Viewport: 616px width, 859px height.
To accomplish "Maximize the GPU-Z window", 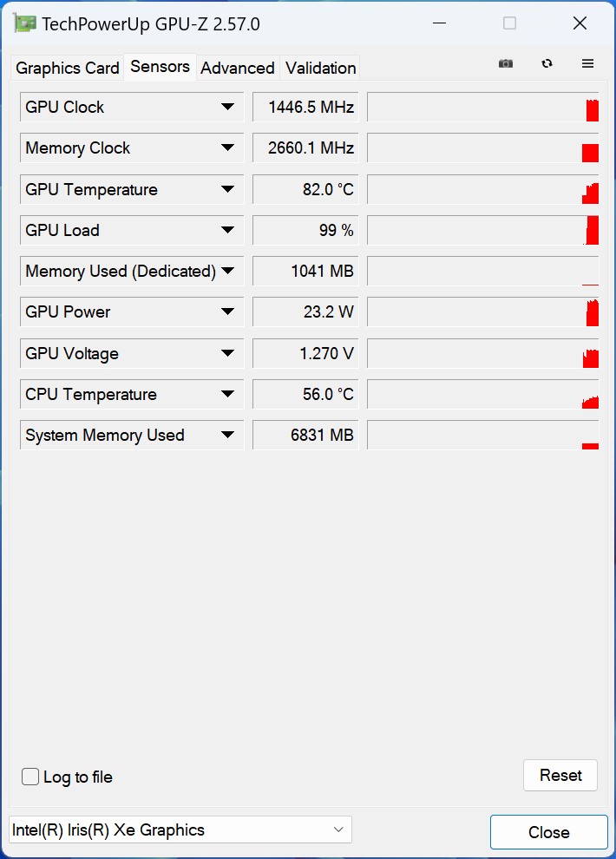I will (509, 23).
